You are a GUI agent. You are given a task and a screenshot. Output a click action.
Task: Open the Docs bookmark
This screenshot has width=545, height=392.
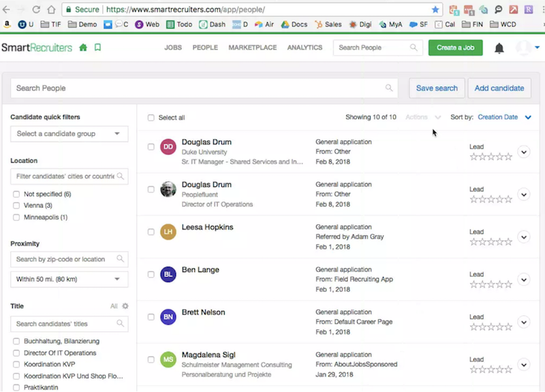pyautogui.click(x=294, y=24)
